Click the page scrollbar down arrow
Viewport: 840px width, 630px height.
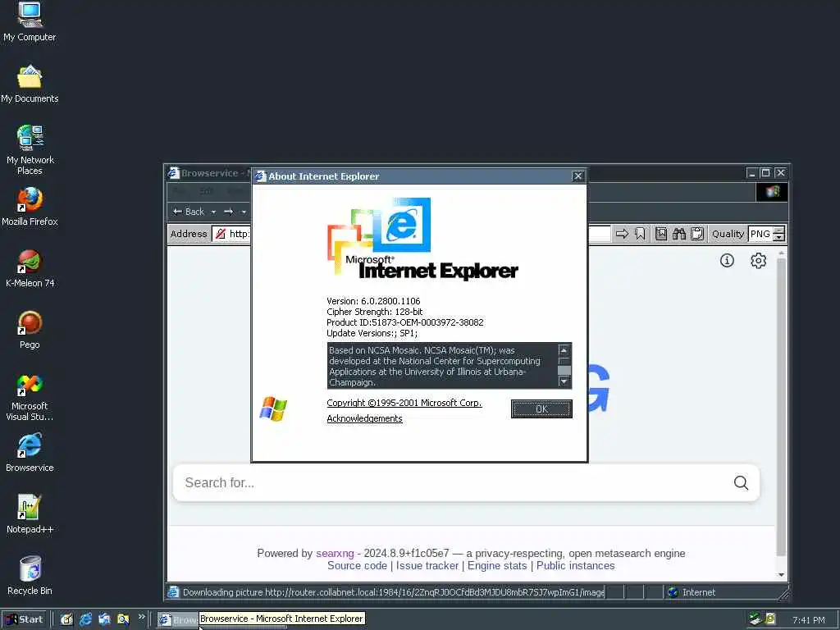[781, 575]
